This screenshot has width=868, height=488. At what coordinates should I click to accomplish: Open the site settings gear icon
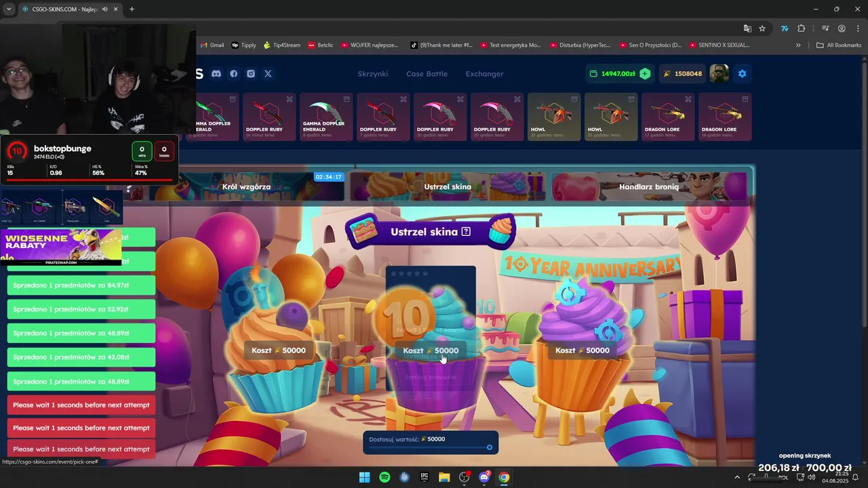pos(742,74)
